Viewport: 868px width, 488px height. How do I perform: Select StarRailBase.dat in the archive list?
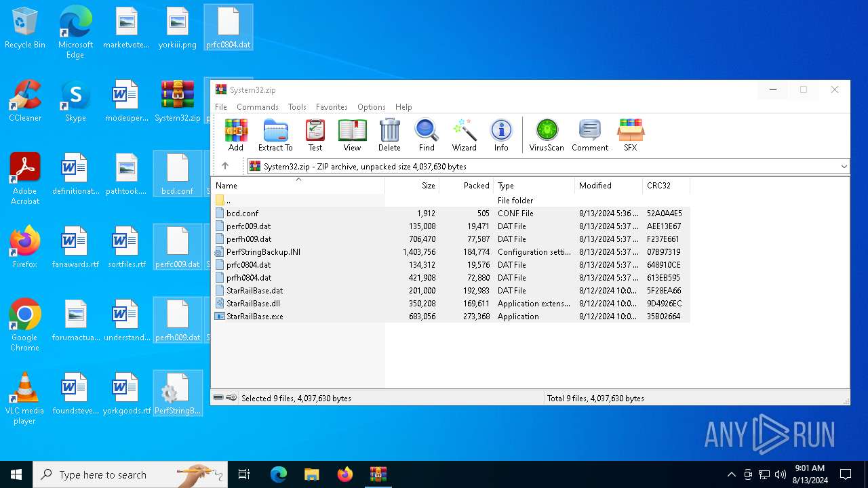pyautogui.click(x=451, y=291)
